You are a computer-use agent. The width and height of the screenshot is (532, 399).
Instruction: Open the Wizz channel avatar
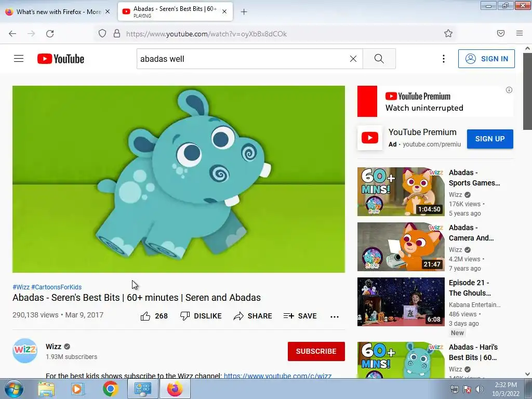(25, 351)
